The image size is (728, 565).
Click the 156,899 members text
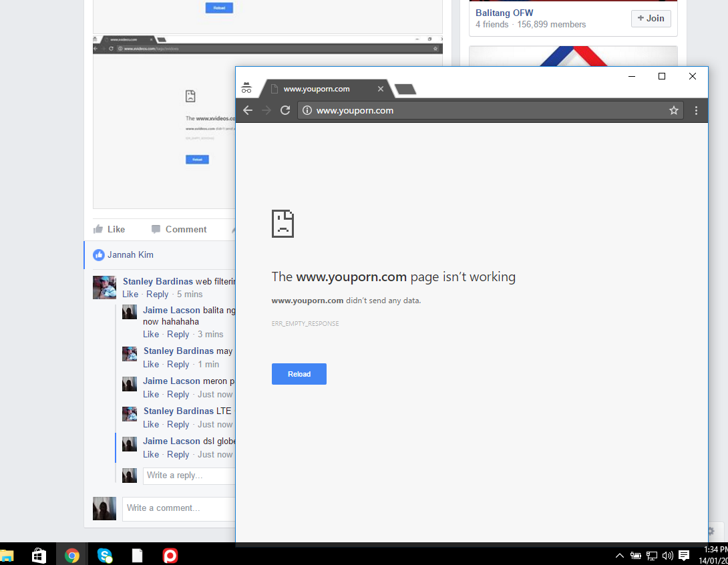pos(552,25)
